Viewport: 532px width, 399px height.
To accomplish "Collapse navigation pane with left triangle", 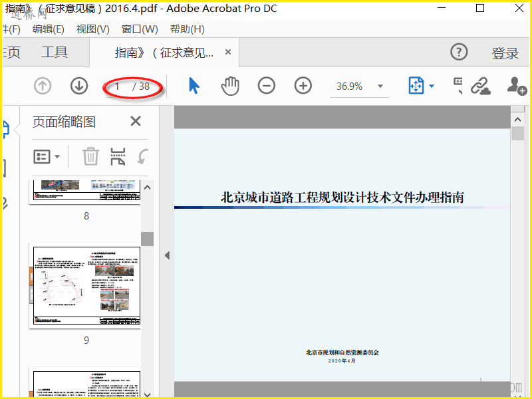I will click(x=167, y=255).
